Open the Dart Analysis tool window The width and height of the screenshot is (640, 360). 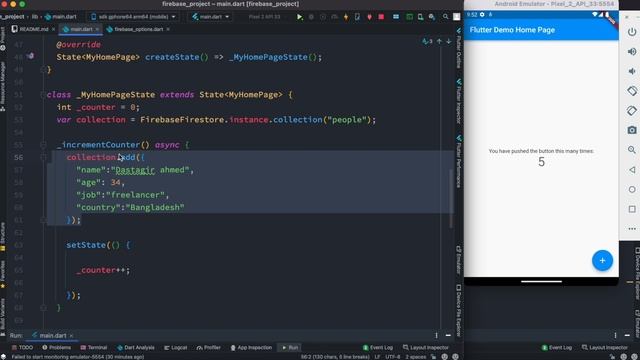pyautogui.click(x=136, y=348)
